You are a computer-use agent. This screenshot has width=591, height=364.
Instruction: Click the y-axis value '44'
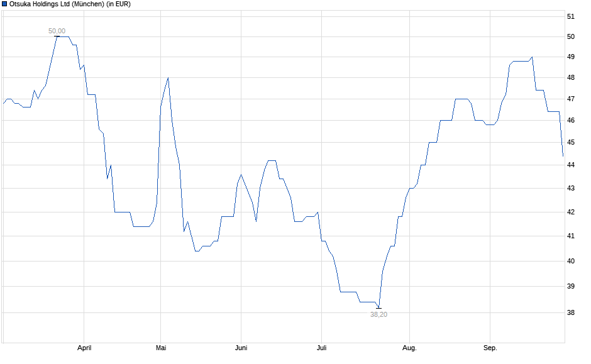pos(571,165)
